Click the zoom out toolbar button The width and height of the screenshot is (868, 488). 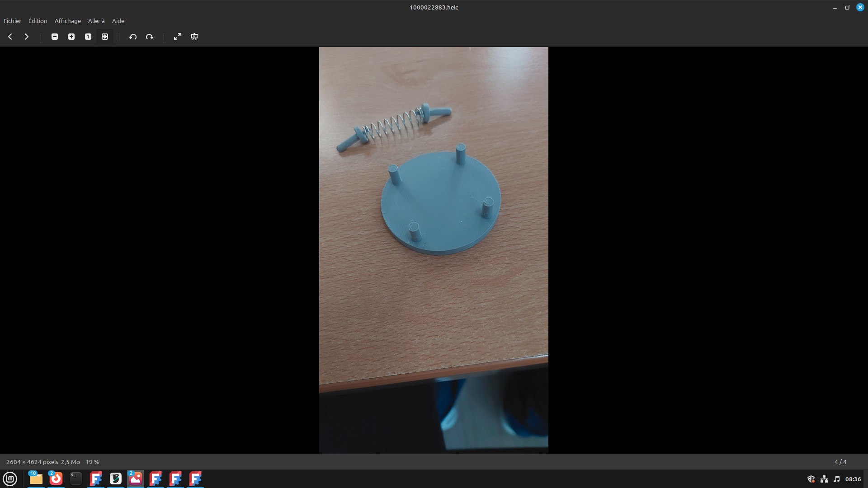[x=55, y=37]
